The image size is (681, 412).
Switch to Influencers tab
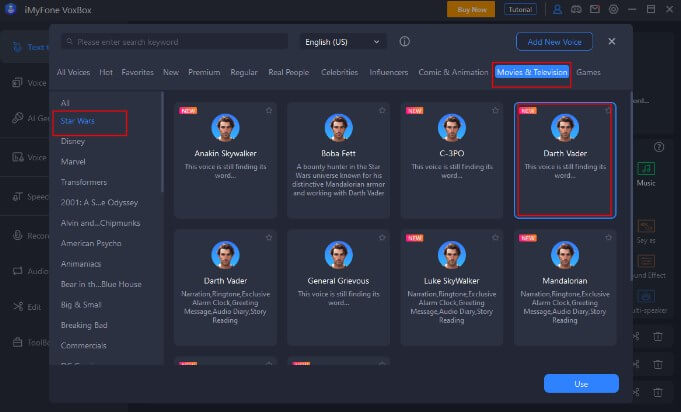(388, 72)
